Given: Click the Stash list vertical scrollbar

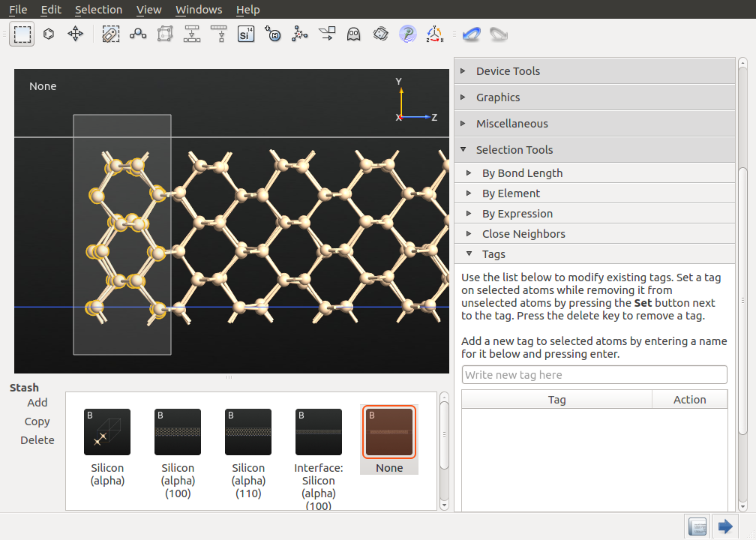Looking at the screenshot, I should pos(444,434).
